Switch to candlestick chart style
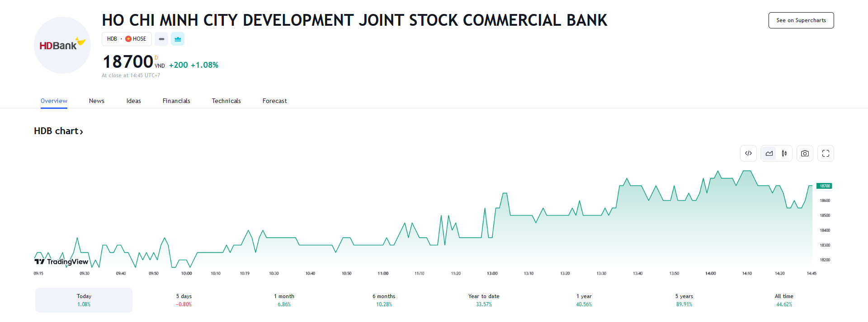 click(x=784, y=154)
